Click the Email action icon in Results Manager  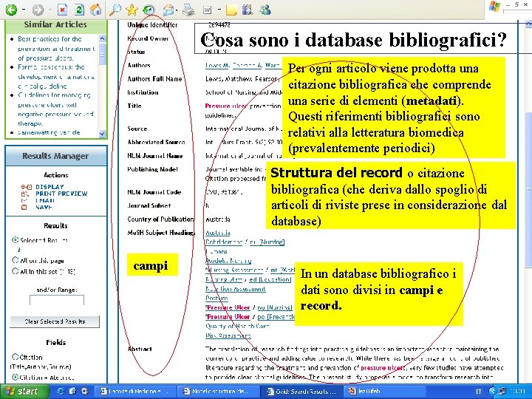(24, 200)
